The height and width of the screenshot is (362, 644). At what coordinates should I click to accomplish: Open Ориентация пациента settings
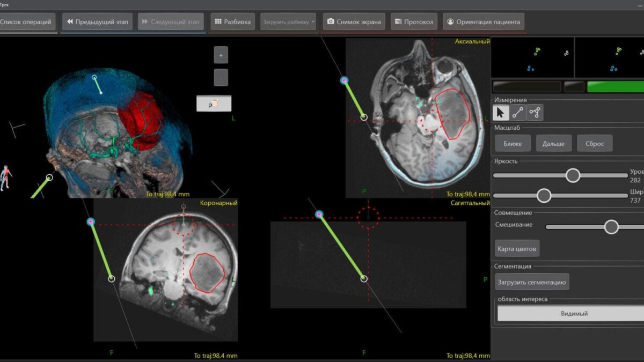[483, 22]
